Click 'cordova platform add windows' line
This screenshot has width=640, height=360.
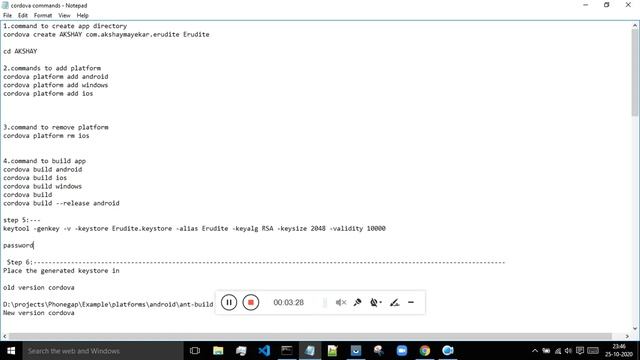point(56,85)
